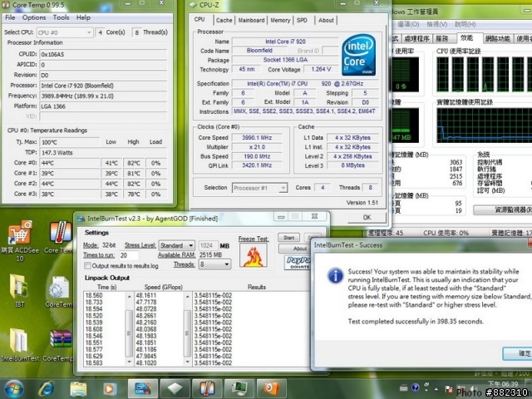Open the Core Temp thermometer desktop icon
The image size is (532, 399).
coord(61,238)
